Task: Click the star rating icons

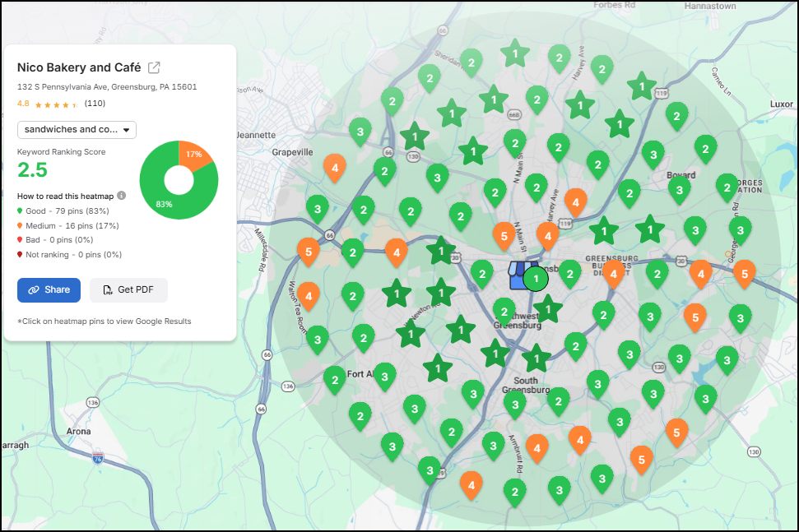Action: click(x=56, y=104)
